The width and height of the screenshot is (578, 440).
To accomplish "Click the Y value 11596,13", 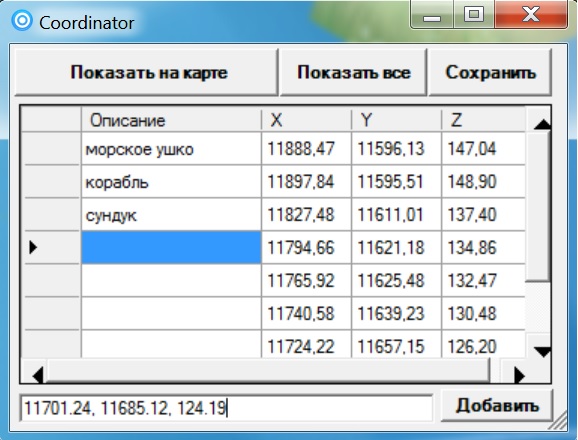I will pyautogui.click(x=396, y=149).
